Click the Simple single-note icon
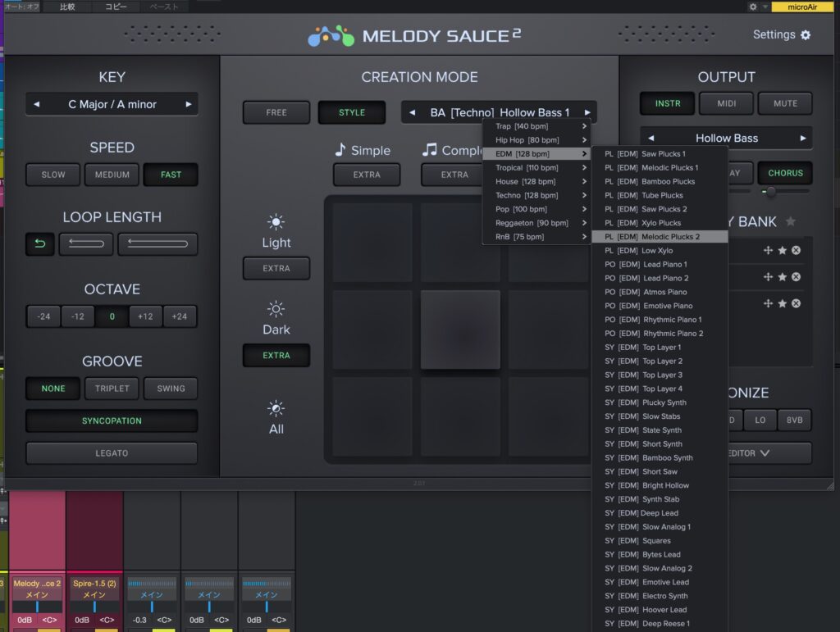Screen dimensions: 840x632 pos(340,150)
